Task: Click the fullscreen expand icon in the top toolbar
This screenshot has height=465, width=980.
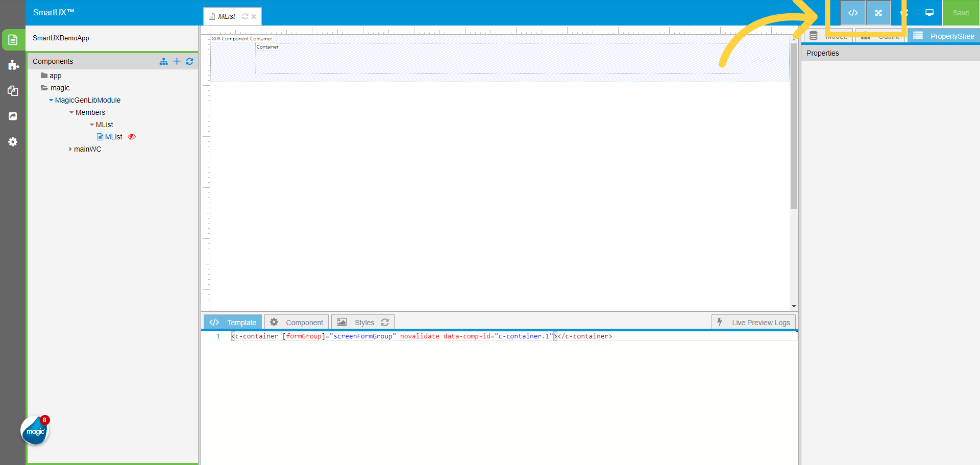Action: point(878,13)
